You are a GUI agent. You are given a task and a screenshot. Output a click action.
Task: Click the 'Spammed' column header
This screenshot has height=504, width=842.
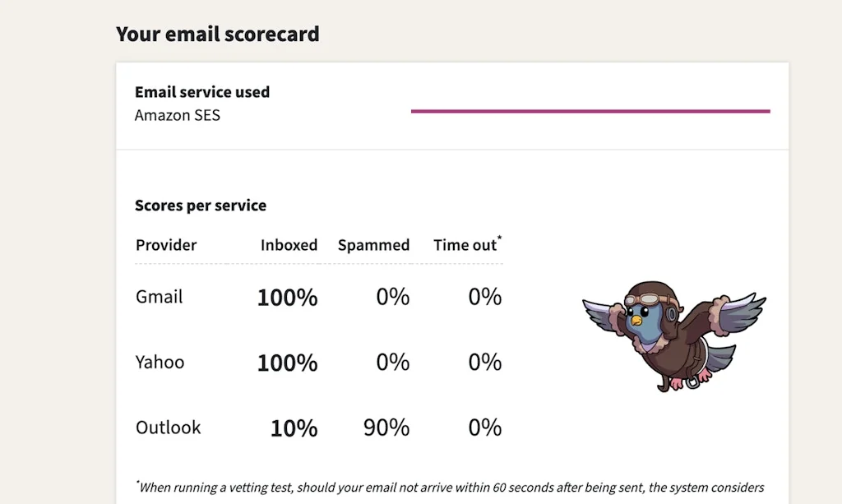(373, 245)
